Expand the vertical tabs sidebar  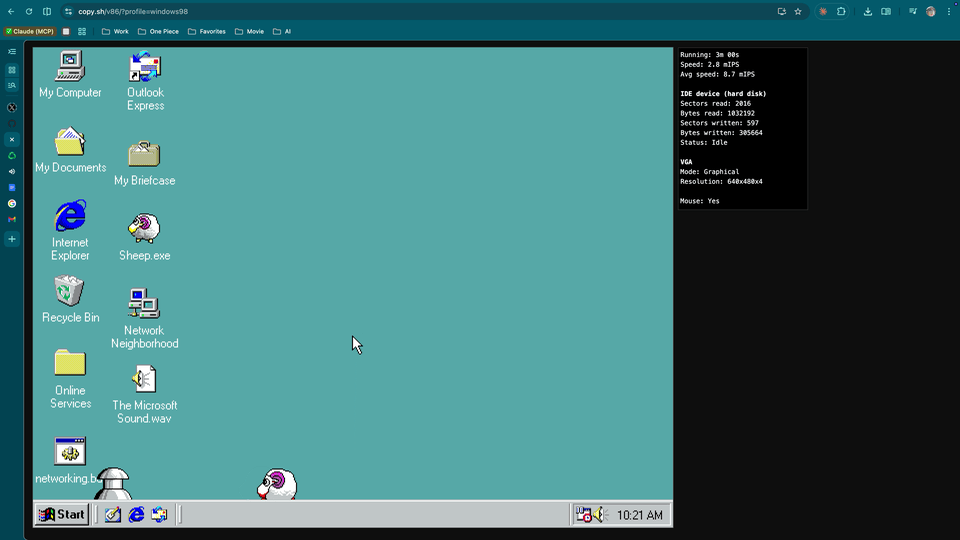12,51
